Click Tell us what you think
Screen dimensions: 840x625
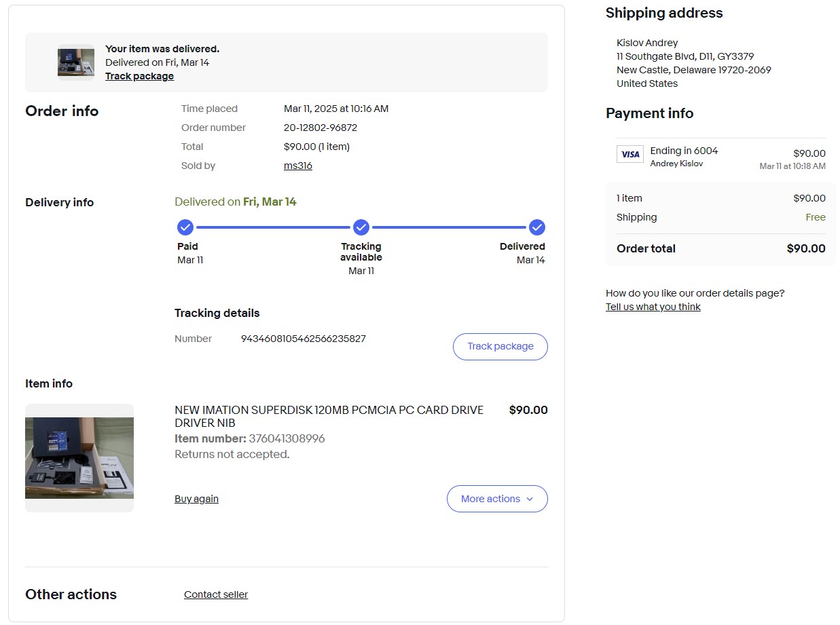(653, 307)
